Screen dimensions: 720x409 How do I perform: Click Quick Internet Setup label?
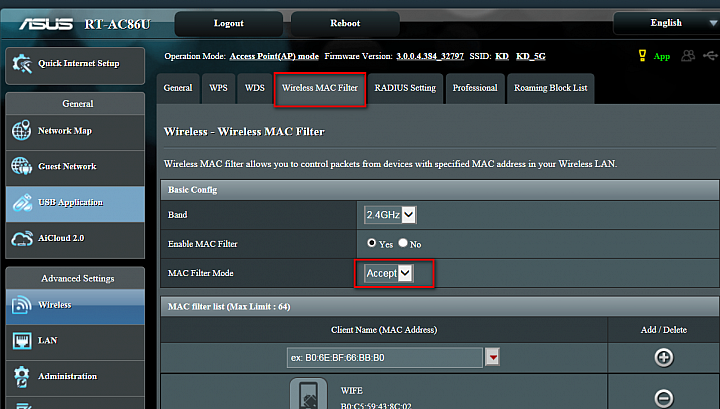click(x=79, y=63)
